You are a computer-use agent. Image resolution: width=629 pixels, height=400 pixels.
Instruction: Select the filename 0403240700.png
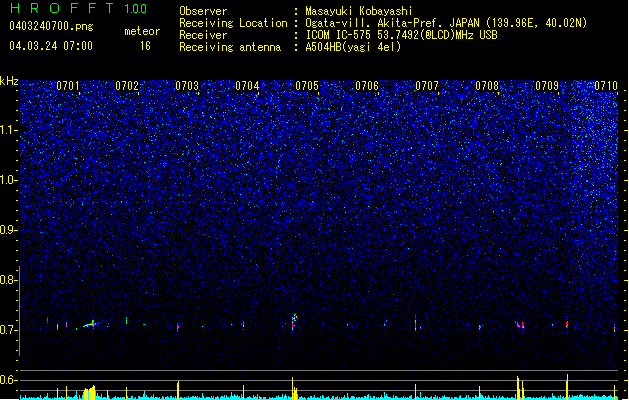point(51,27)
